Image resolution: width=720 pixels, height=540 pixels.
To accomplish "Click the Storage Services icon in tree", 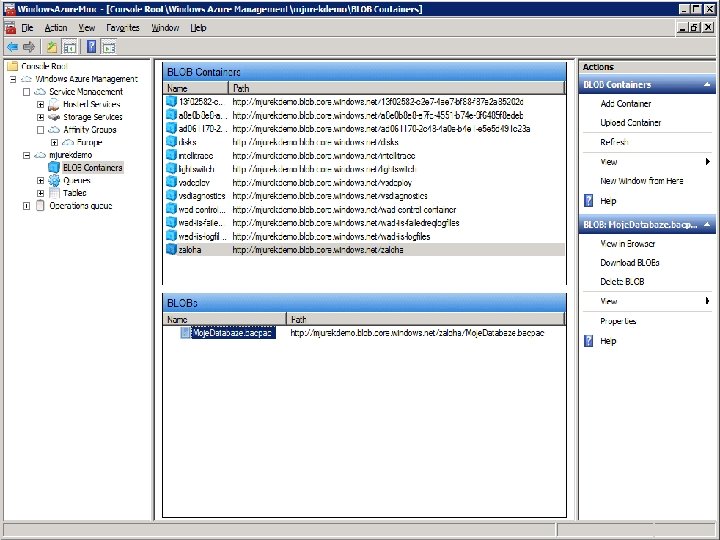I will click(54, 117).
